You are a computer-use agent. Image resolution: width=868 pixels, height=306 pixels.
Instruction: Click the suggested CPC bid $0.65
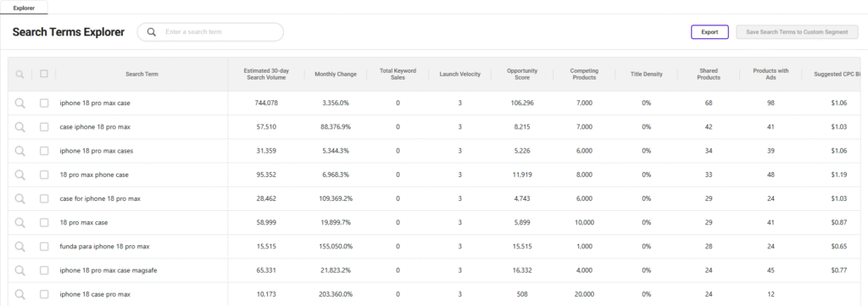point(839,246)
